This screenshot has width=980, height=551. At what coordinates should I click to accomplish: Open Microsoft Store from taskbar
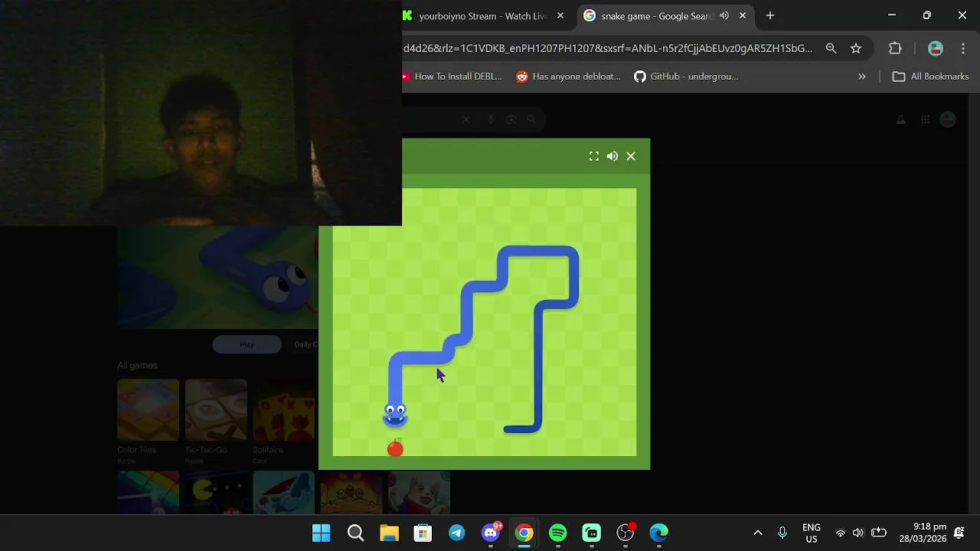(423, 533)
